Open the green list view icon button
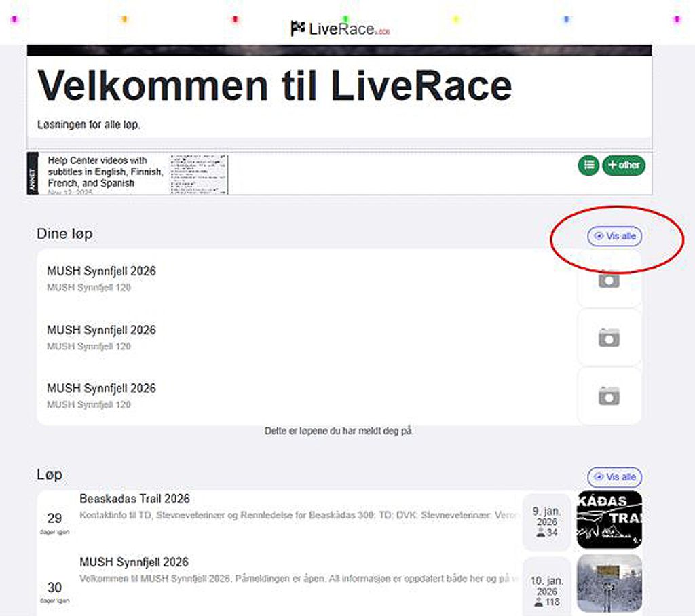Image resolution: width=695 pixels, height=616 pixels. 588,165
